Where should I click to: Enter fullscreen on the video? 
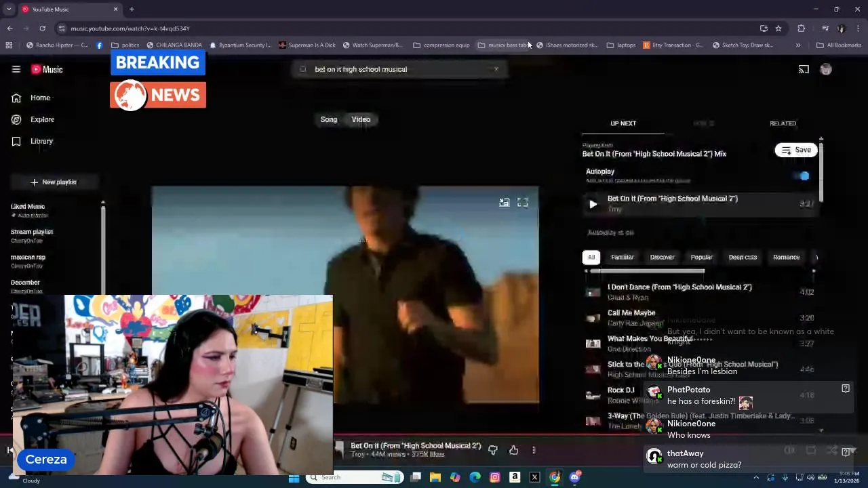pos(522,203)
